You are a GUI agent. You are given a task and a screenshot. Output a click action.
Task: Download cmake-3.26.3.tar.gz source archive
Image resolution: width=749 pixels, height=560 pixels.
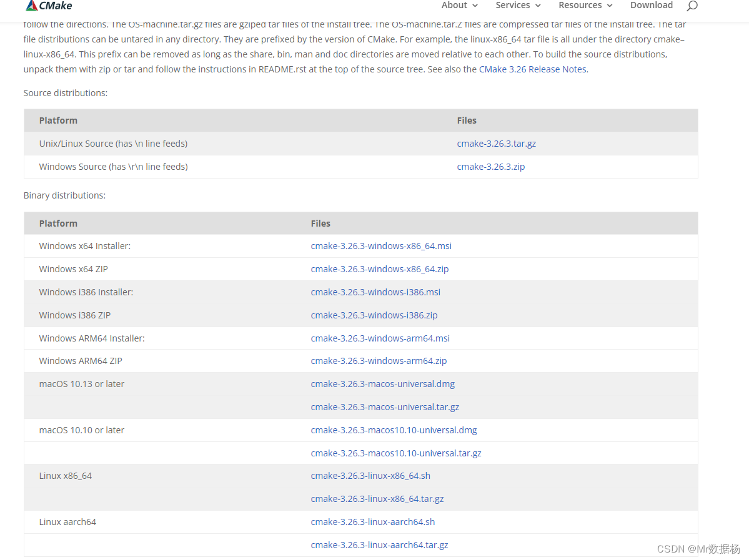tap(496, 143)
